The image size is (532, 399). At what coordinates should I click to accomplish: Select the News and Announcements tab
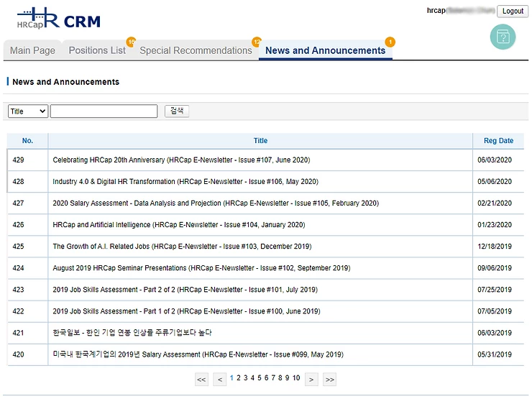(326, 50)
